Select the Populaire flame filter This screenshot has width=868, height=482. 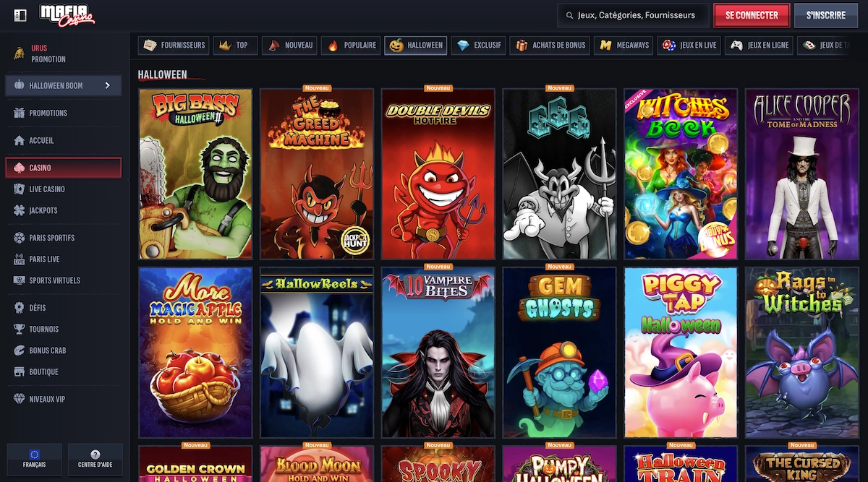pos(350,45)
